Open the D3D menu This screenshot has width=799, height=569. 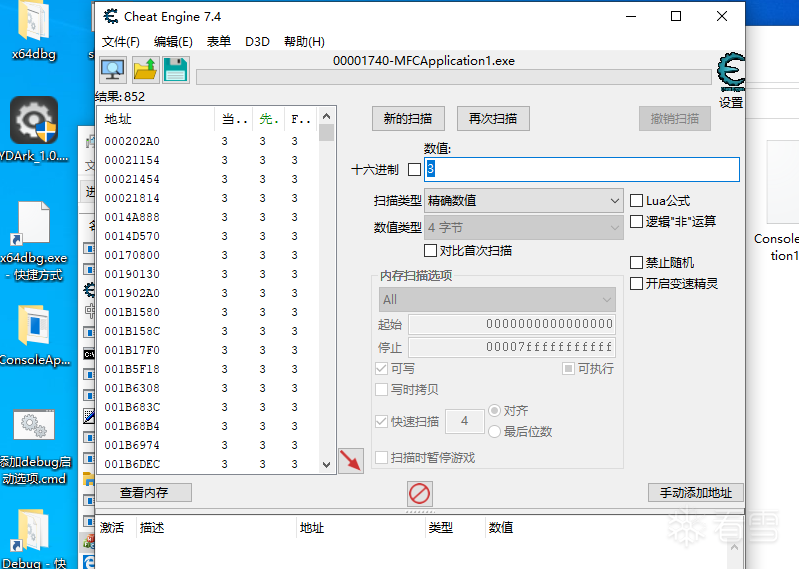tap(257, 42)
